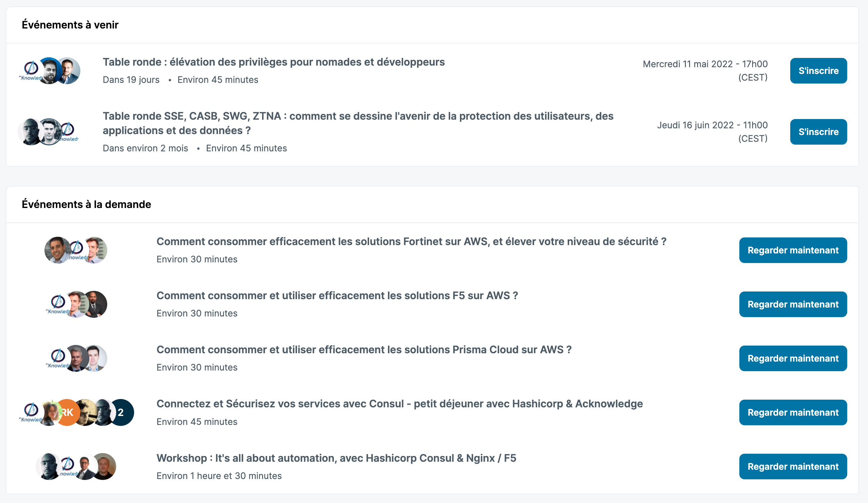The height and width of the screenshot is (503, 868).
Task: Click S'inscrire for the 16 juin event
Action: click(x=818, y=132)
